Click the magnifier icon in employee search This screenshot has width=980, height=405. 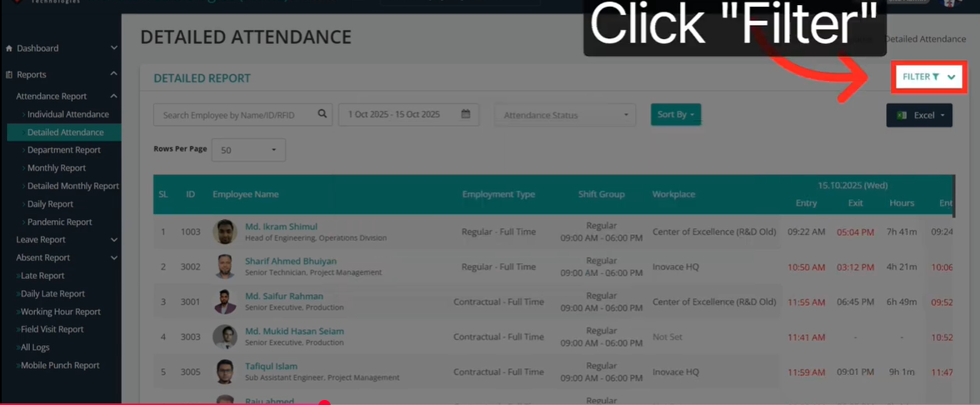click(x=322, y=114)
